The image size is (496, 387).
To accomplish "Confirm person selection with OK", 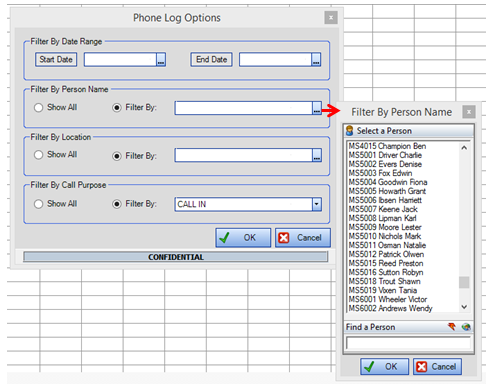I will pyautogui.click(x=384, y=367).
